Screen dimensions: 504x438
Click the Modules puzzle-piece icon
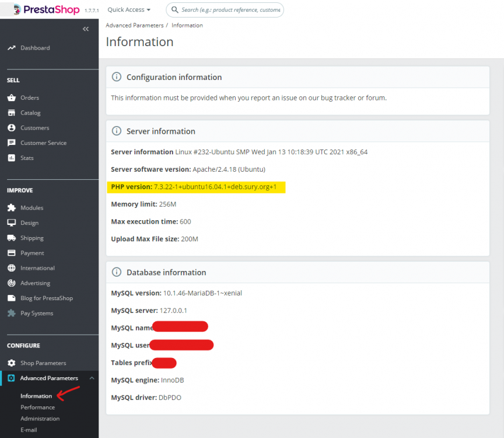[x=12, y=207]
